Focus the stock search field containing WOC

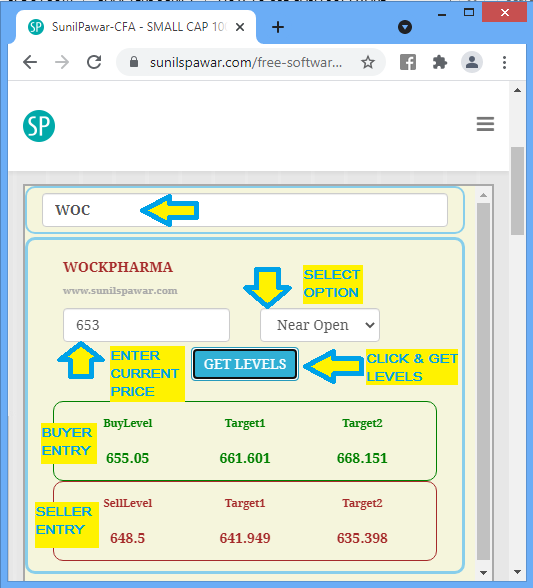[x=245, y=210]
